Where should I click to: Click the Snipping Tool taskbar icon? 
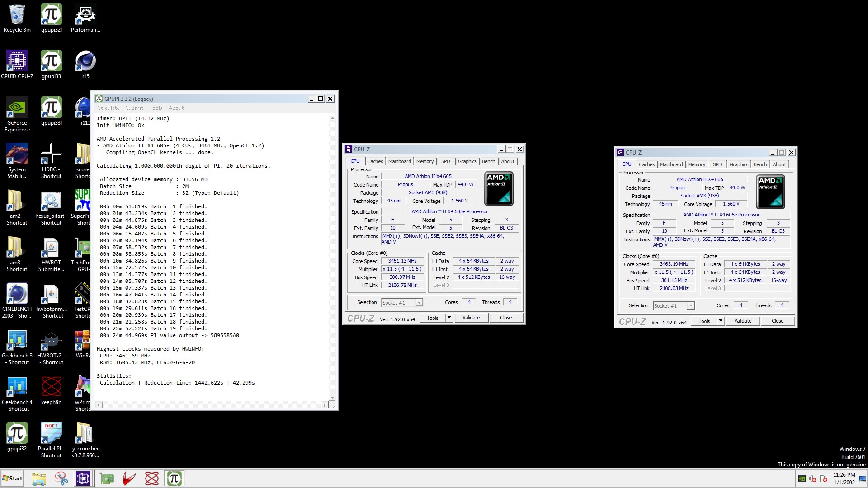pos(61,479)
